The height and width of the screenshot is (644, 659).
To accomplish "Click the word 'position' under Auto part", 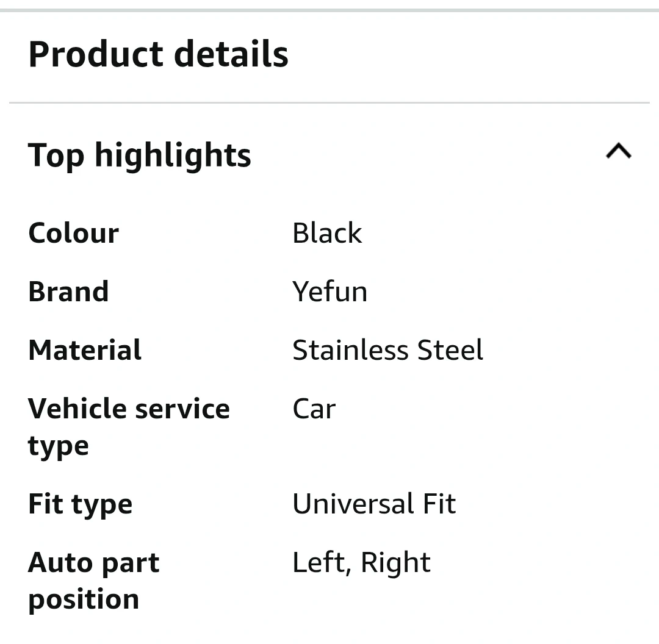I will coord(84,599).
